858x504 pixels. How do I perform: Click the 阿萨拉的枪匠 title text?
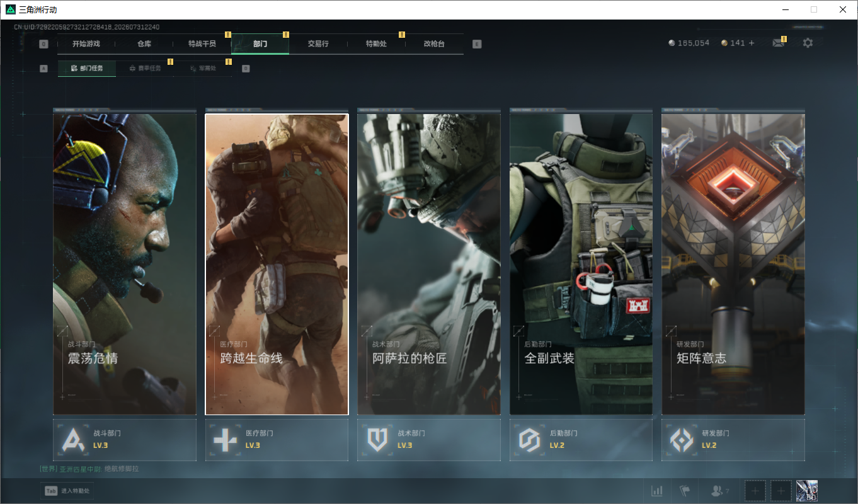coord(409,358)
